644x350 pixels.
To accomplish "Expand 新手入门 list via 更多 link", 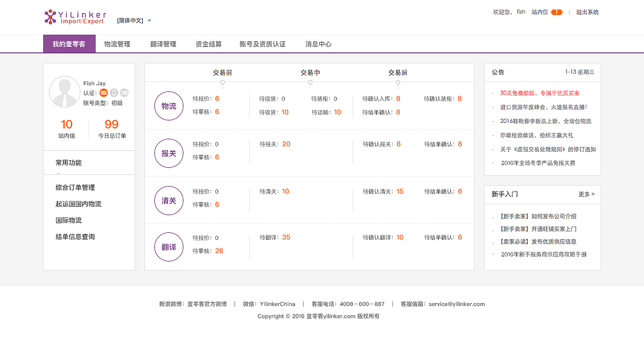I will [586, 194].
